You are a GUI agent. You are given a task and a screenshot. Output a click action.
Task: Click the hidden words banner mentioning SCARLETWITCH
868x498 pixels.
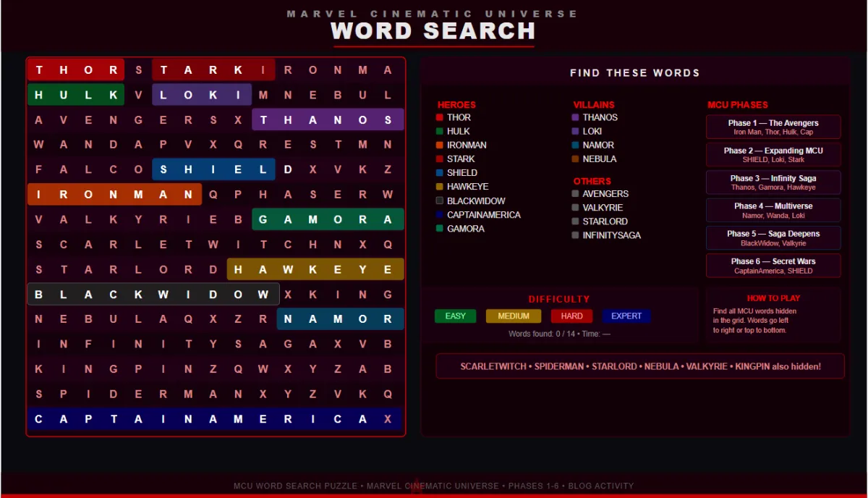point(639,366)
